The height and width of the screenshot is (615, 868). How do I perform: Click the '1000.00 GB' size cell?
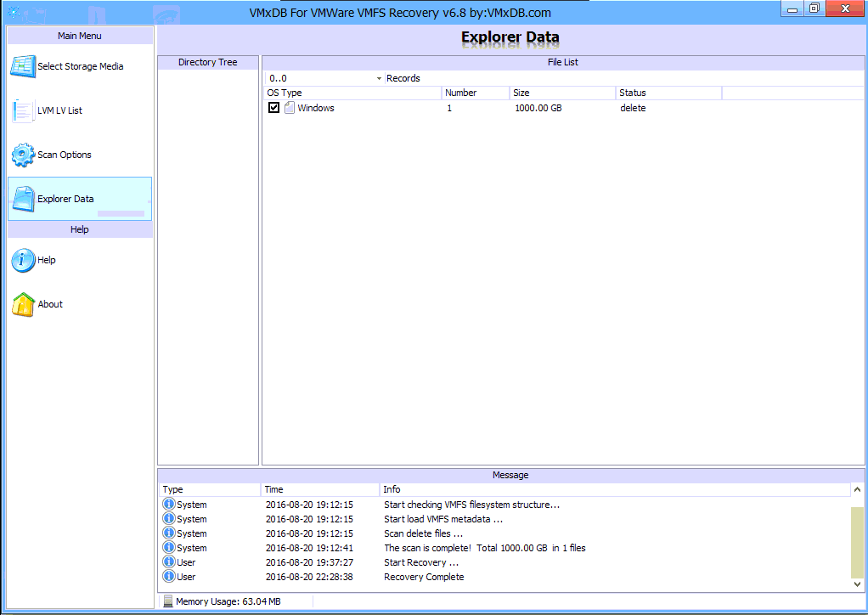point(538,108)
